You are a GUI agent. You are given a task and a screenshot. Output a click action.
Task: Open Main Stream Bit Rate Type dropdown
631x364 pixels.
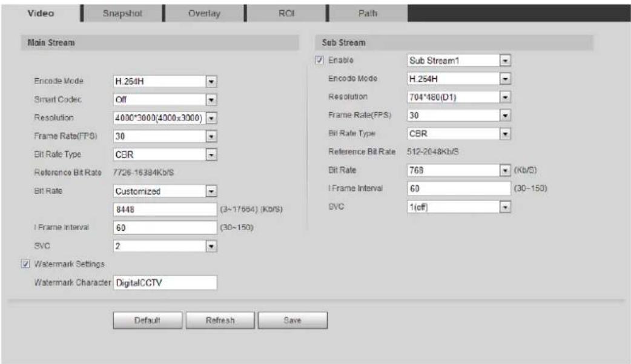pos(165,154)
